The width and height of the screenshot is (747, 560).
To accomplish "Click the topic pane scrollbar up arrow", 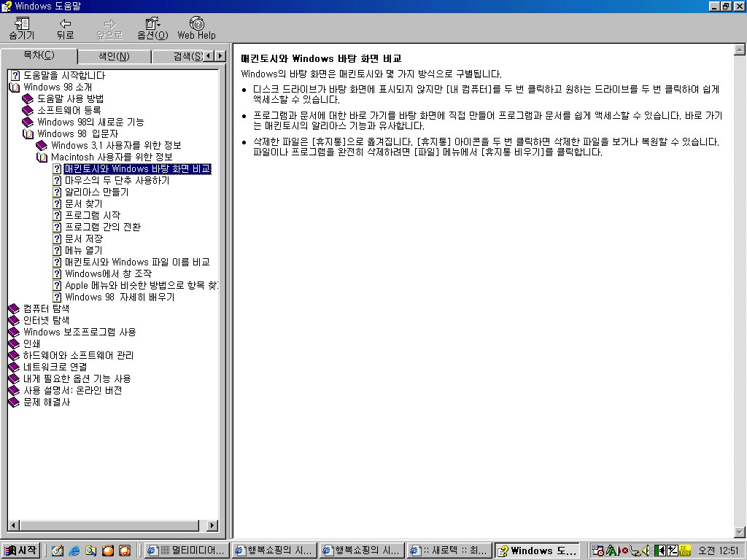I will tap(740, 50).
